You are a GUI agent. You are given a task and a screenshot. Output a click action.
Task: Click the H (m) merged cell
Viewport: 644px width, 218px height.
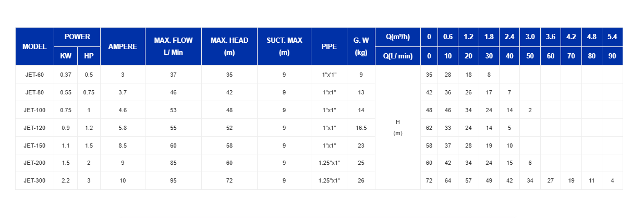coord(397,127)
